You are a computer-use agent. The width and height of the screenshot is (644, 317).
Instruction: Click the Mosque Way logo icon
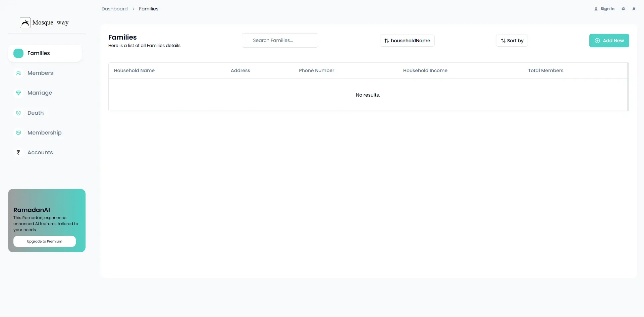point(24,22)
